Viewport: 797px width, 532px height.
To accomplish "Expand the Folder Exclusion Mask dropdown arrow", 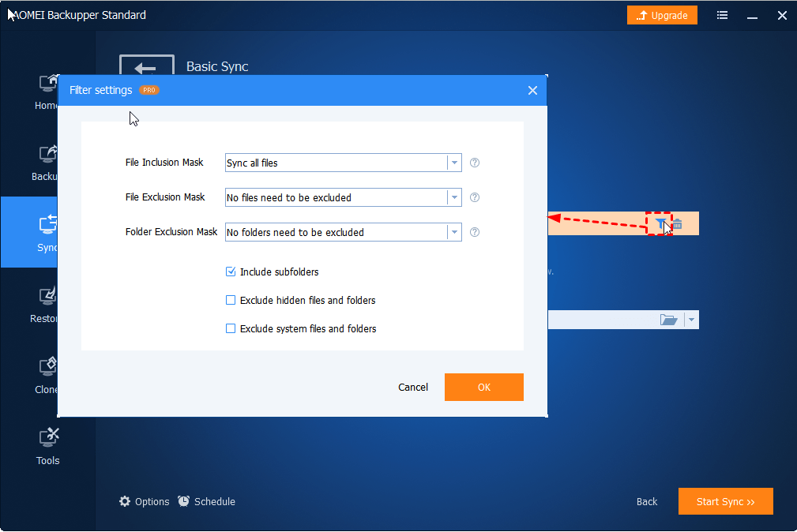I will pos(454,232).
